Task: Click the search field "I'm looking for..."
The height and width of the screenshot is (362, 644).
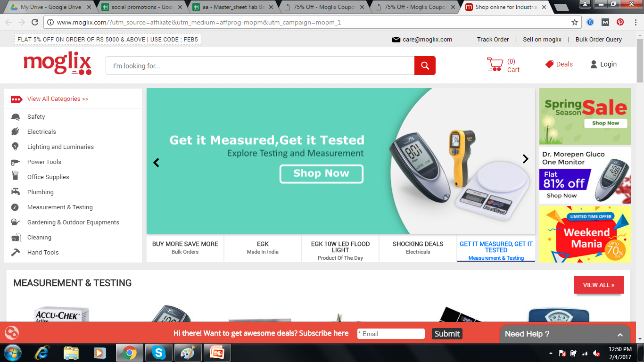Action: (260, 66)
